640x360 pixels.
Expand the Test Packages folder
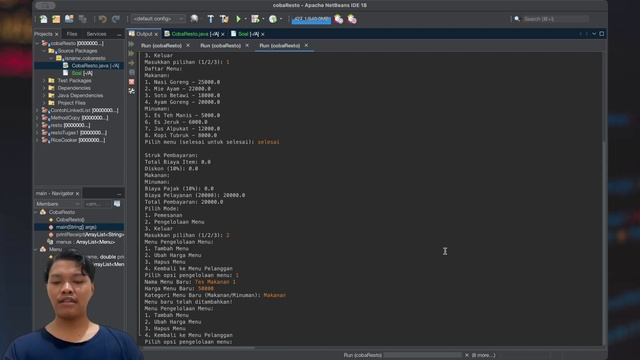[44, 81]
